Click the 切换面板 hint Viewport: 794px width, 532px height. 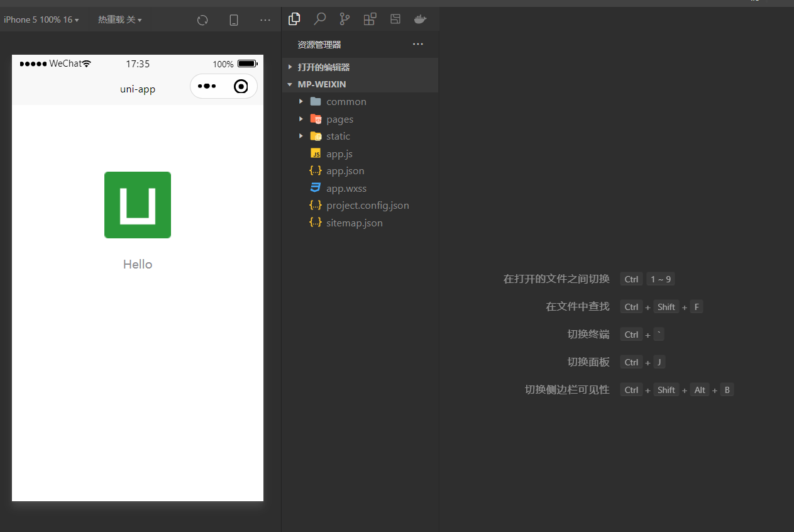click(588, 362)
